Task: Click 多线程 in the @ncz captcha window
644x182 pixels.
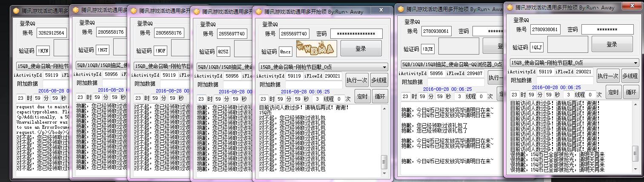Action: click(379, 80)
